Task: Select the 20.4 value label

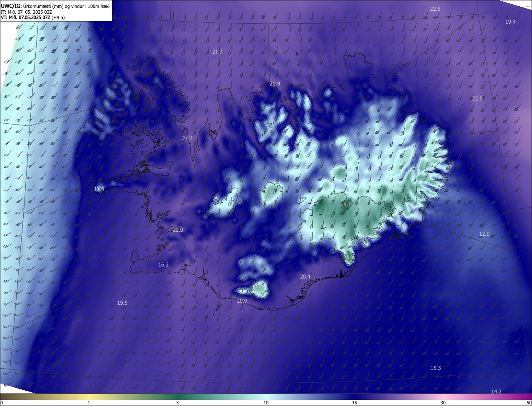Action: pyautogui.click(x=305, y=276)
